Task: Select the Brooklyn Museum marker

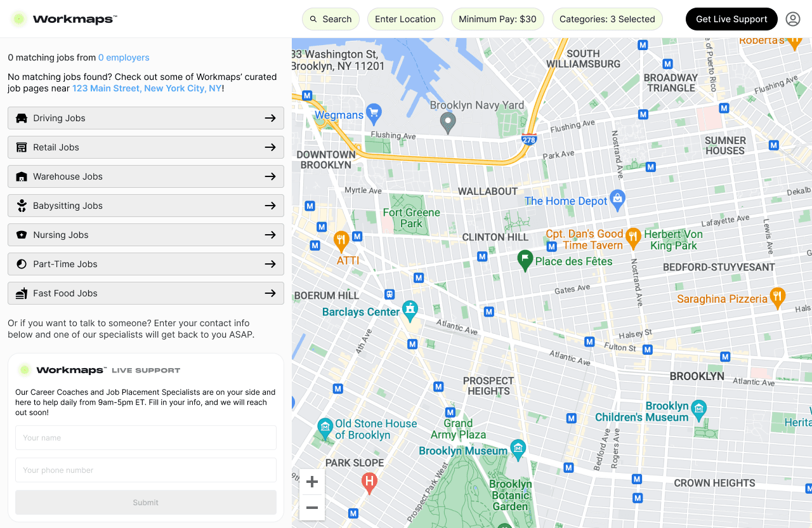Action: (x=518, y=450)
